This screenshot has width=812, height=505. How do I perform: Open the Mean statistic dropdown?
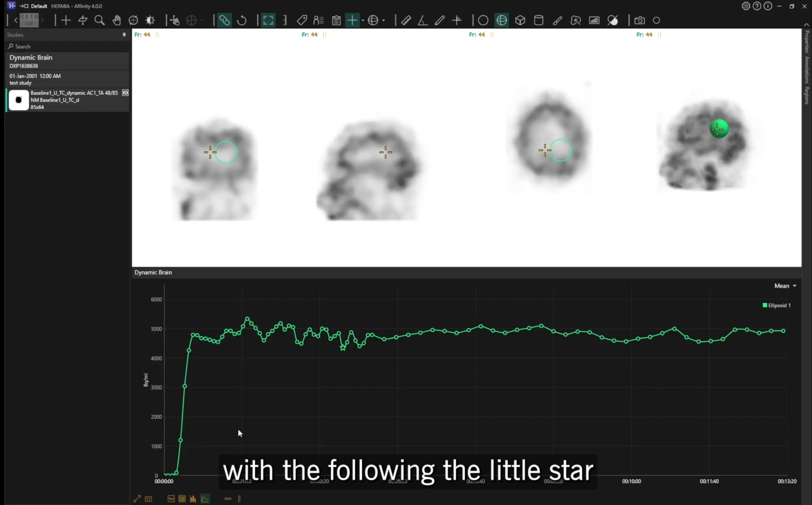pos(785,286)
